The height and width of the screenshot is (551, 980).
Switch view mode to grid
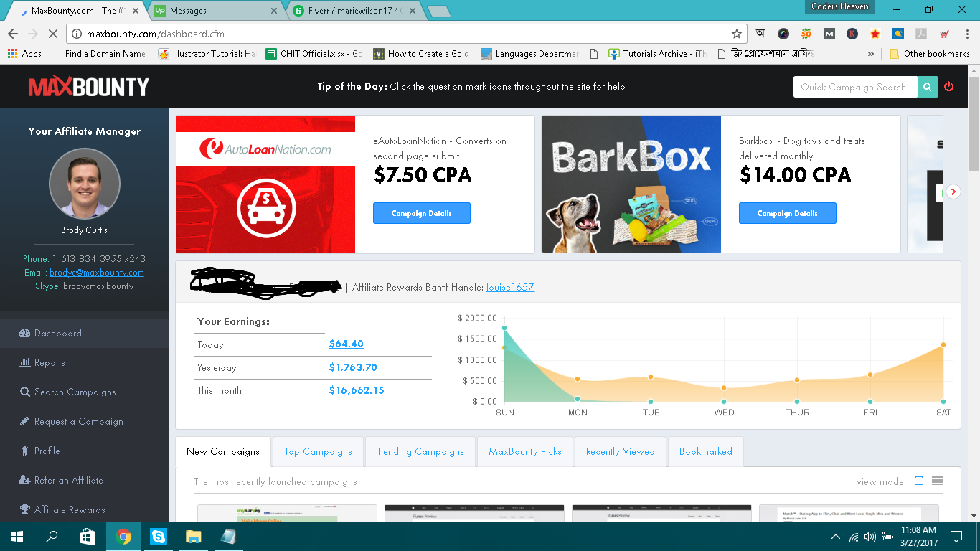tap(919, 481)
